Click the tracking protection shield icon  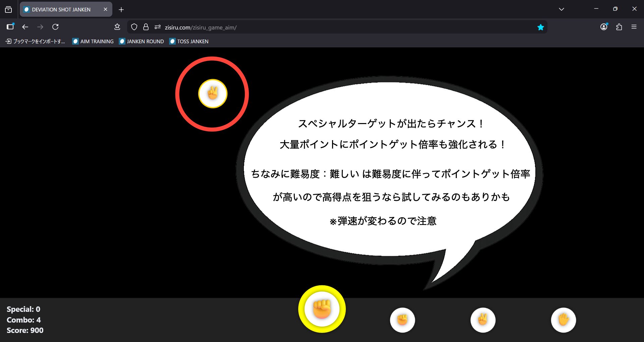pos(134,27)
